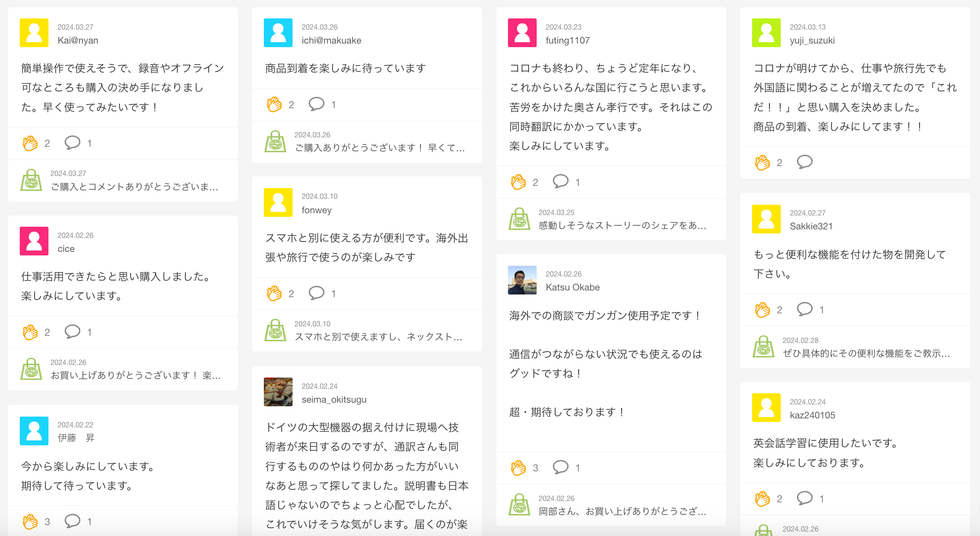Open Katsu Okabe's profile photo

522,280
